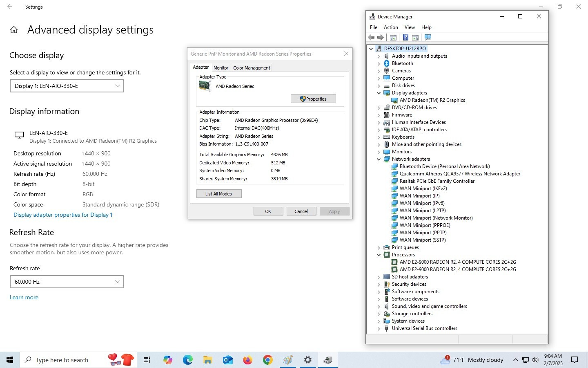Click the Help icon in Device Manager toolbar
Image resolution: width=588 pixels, height=368 pixels.
(405, 38)
